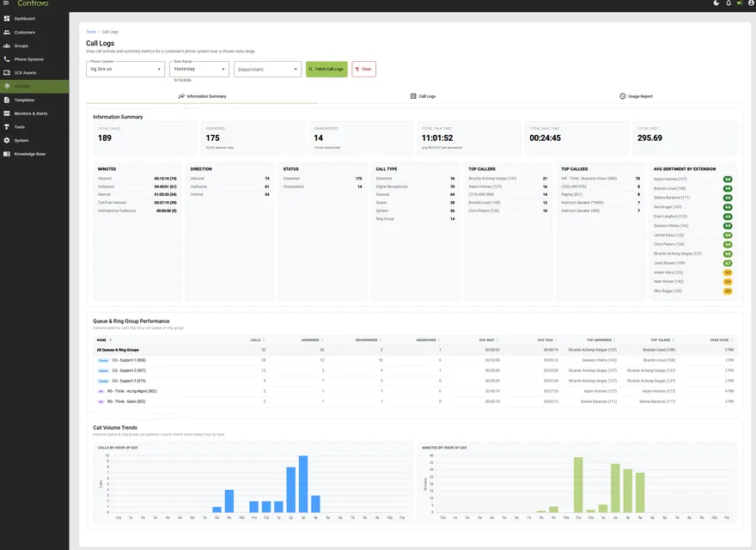Sort table by the Calls column
756x550 pixels.
point(258,340)
